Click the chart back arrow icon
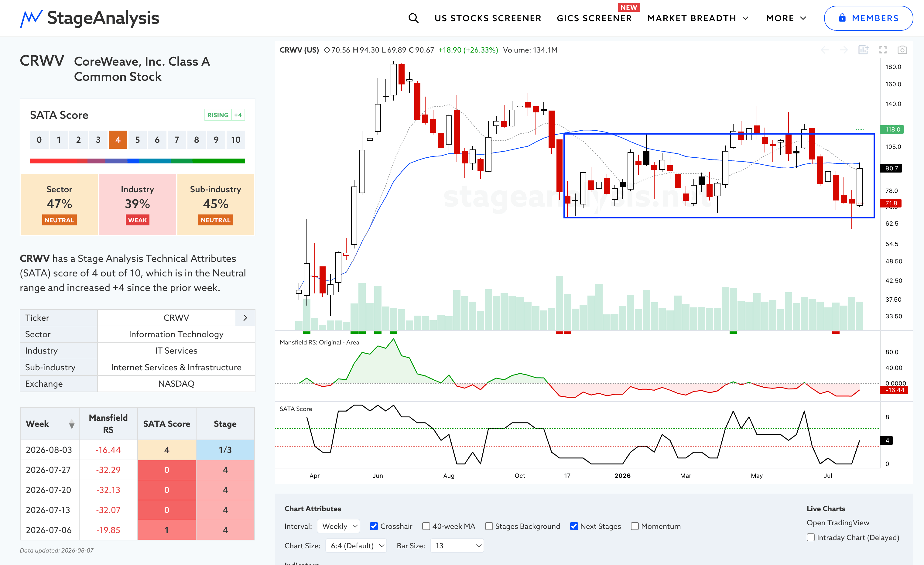The height and width of the screenshot is (565, 924). tap(825, 50)
